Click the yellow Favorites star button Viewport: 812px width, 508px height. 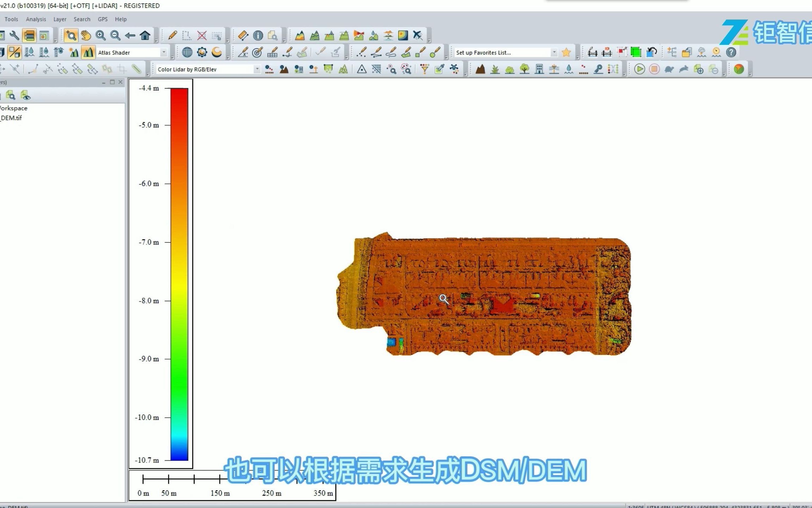pos(566,53)
